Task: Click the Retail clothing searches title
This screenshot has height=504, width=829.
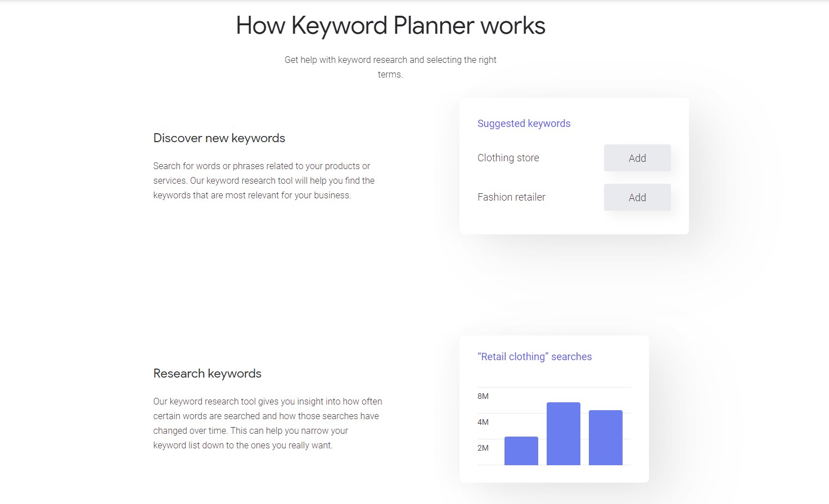Action: pos(534,356)
